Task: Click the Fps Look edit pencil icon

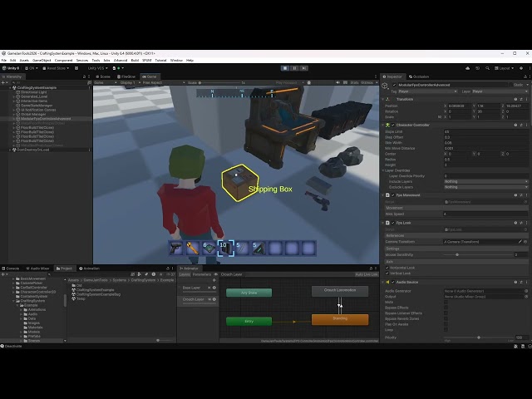Action: tap(520, 242)
